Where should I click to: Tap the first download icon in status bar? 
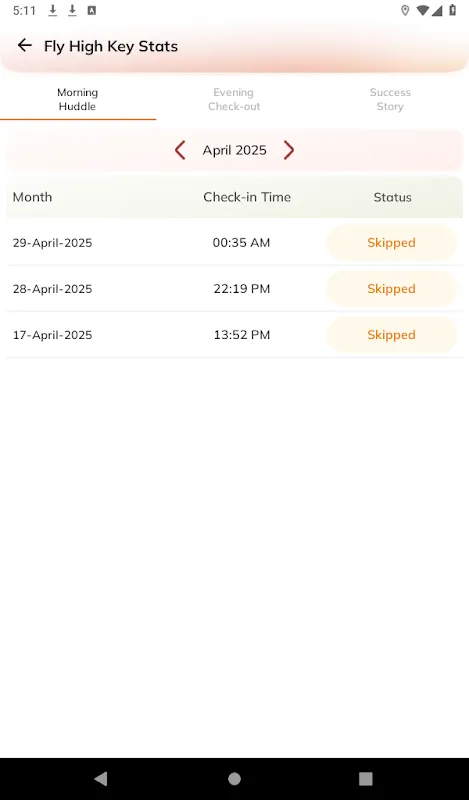[53, 10]
